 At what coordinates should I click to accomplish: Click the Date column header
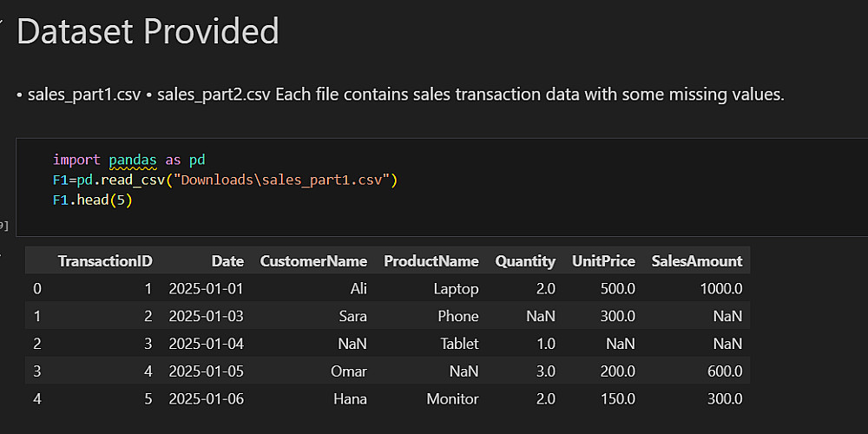[227, 261]
